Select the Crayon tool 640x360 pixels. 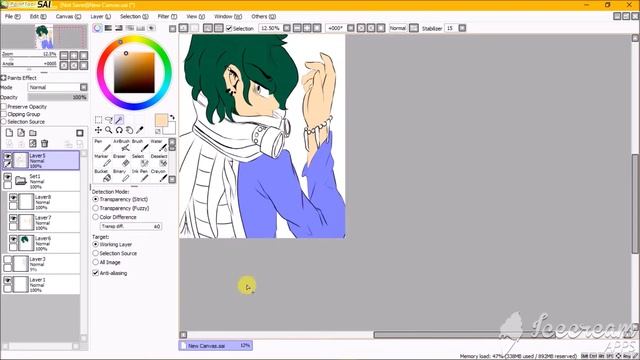(158, 175)
